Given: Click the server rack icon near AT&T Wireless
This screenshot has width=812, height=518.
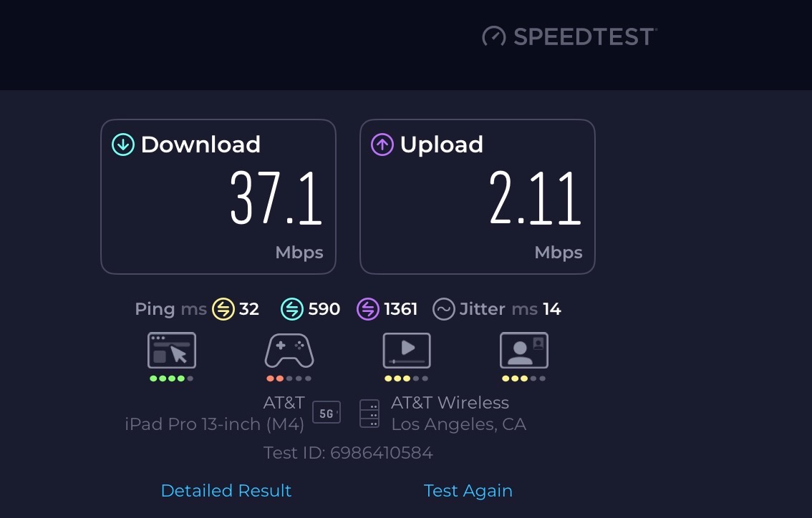Looking at the screenshot, I should (x=372, y=413).
